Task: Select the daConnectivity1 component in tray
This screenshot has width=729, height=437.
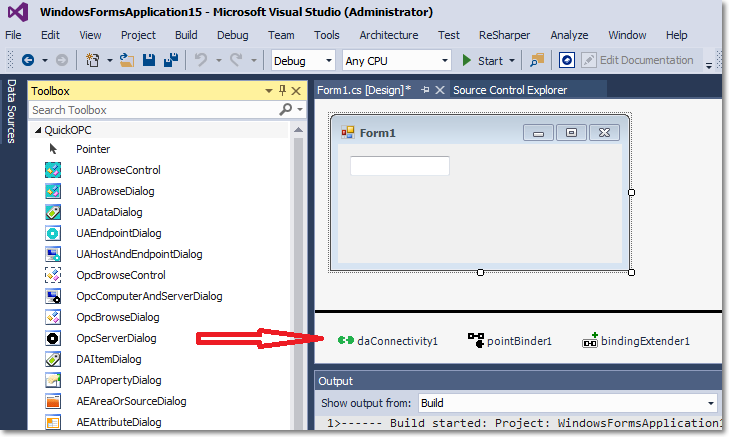Action: (x=388, y=341)
